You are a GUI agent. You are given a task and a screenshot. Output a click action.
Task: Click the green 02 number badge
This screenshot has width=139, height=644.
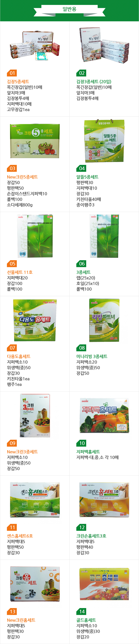pyautogui.click(x=81, y=73)
